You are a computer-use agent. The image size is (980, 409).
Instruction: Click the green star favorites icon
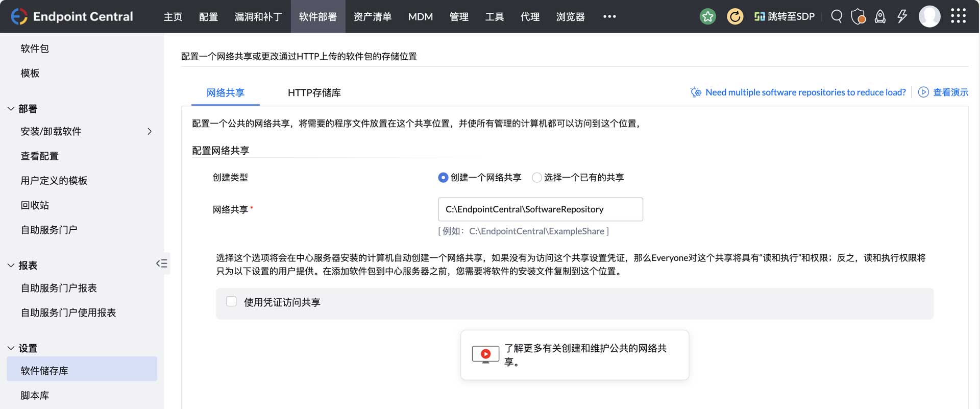click(707, 16)
